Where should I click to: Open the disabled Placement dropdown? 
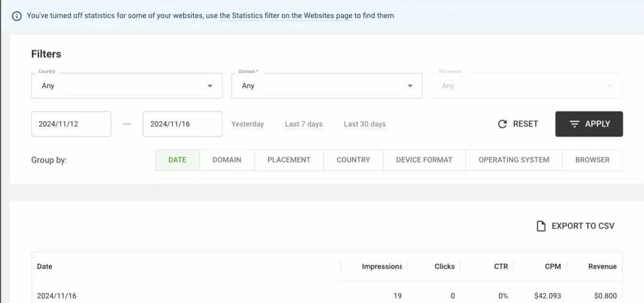pyautogui.click(x=527, y=85)
